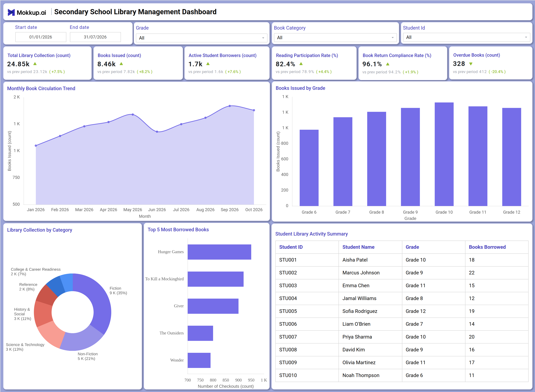Viewport: 535px width, 392px height.
Task: Click the trend arrow beside 82.4%
Action: (x=301, y=64)
